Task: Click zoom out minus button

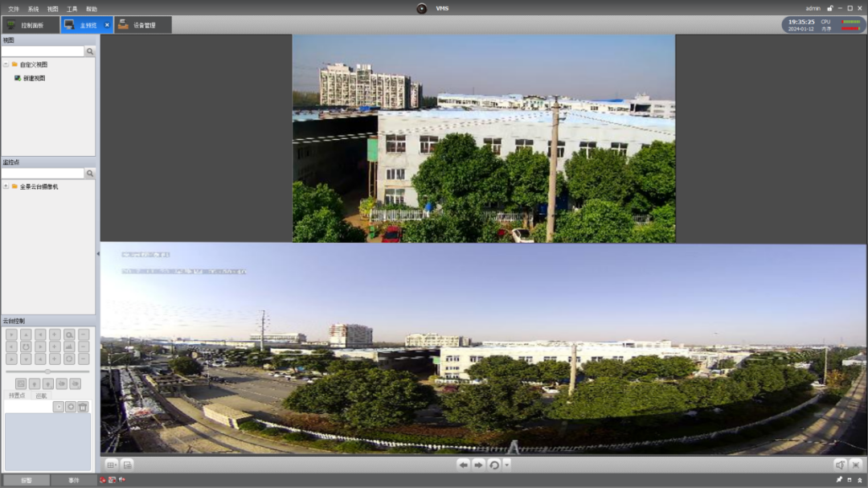Action: click(84, 334)
